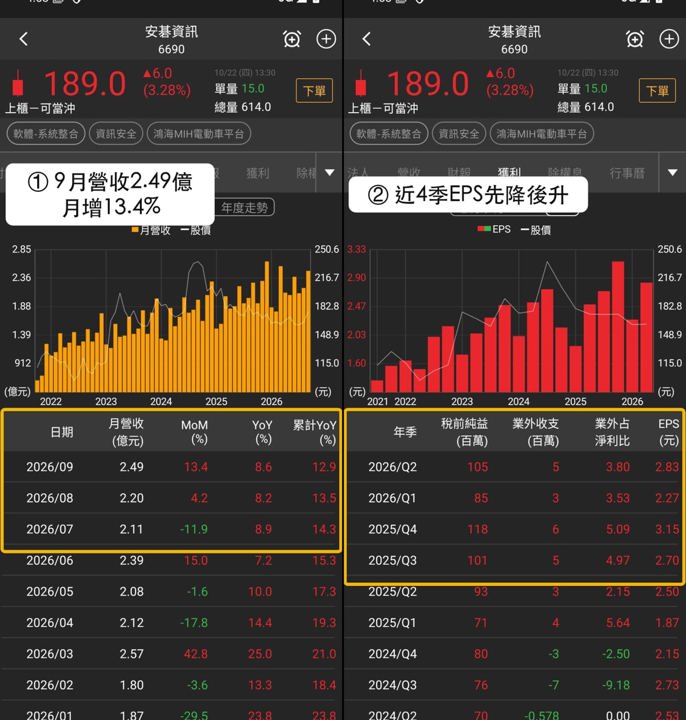
Task: Select 業外收支 column header
Action: [x=536, y=432]
